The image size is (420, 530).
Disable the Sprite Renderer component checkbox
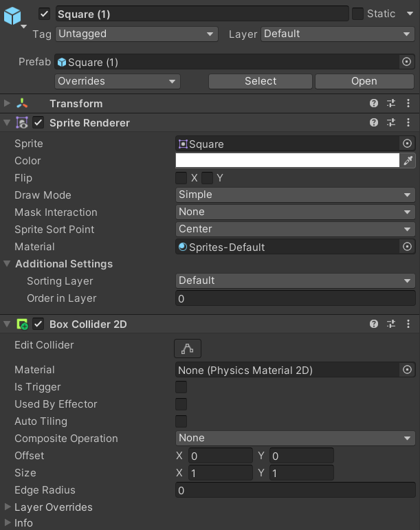point(38,122)
